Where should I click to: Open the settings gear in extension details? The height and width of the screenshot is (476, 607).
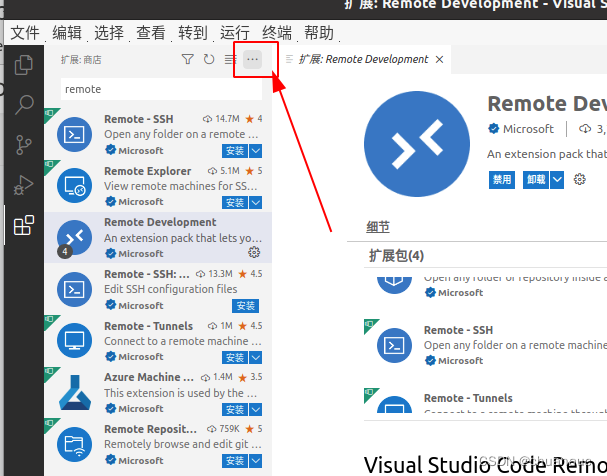point(580,180)
